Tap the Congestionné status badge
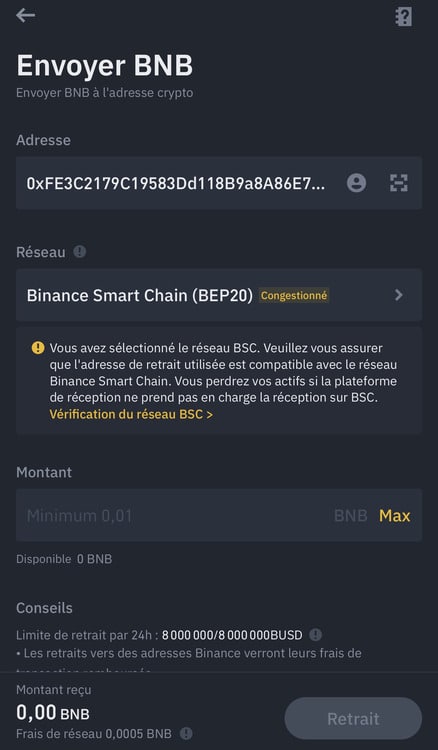Image resolution: width=438 pixels, height=750 pixels. (x=294, y=296)
